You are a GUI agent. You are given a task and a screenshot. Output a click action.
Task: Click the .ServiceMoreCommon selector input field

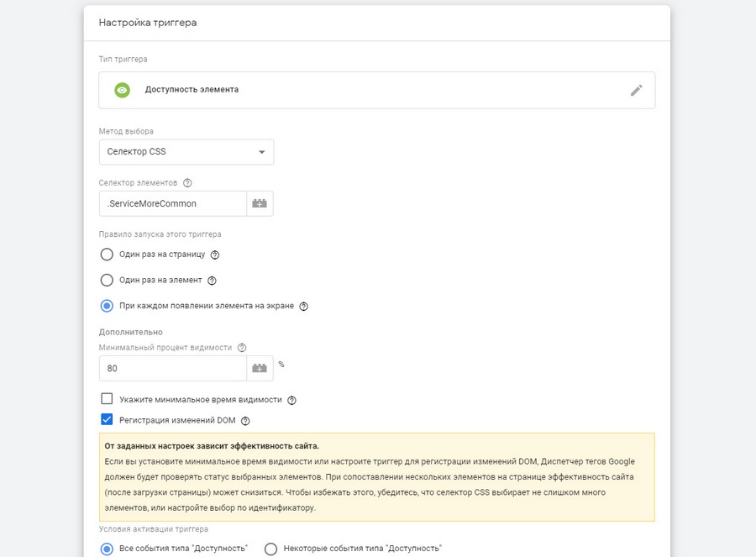172,203
